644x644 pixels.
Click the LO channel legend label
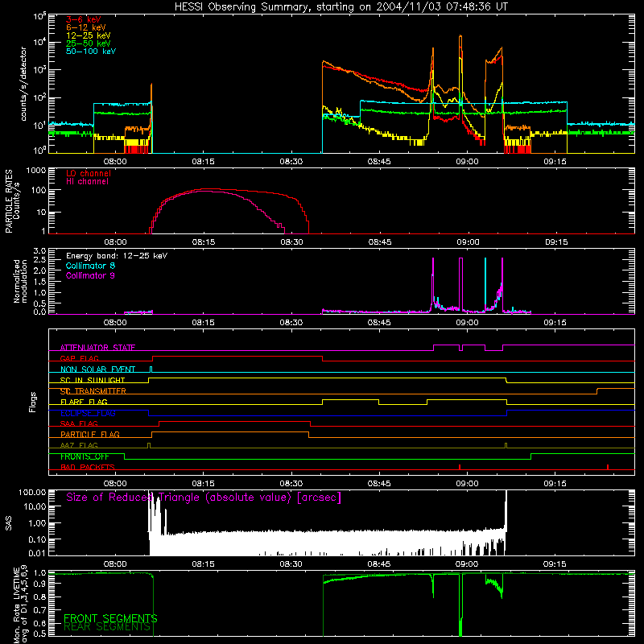tap(89, 173)
